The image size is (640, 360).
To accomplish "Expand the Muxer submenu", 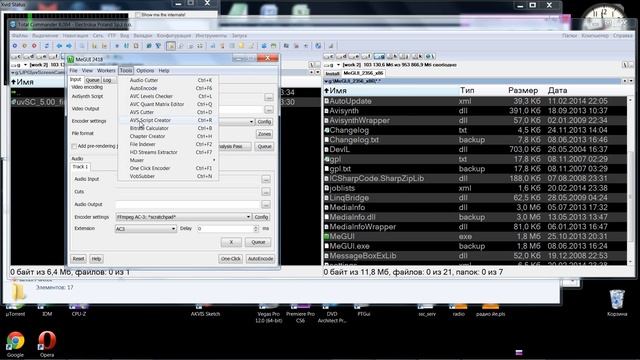I will tap(168, 160).
